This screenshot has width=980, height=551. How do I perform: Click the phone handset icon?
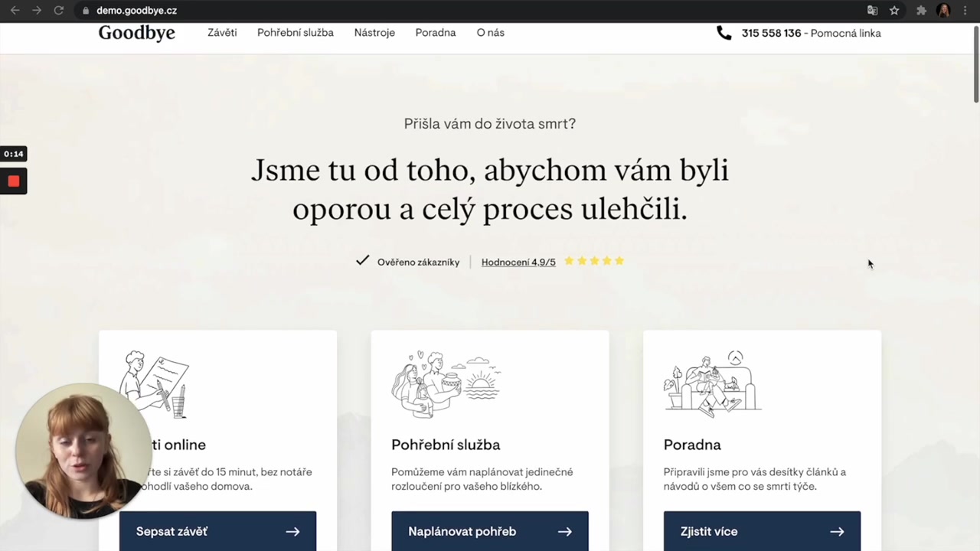tap(724, 33)
